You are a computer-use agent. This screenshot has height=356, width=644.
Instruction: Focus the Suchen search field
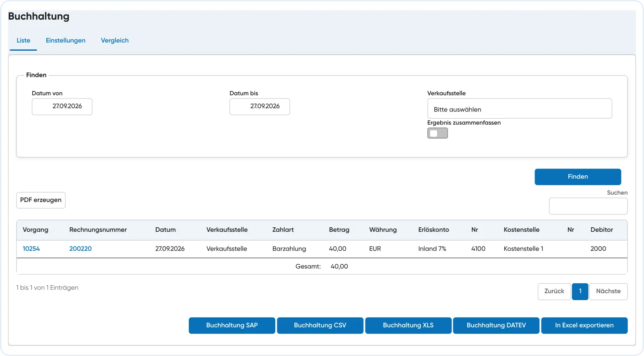588,206
